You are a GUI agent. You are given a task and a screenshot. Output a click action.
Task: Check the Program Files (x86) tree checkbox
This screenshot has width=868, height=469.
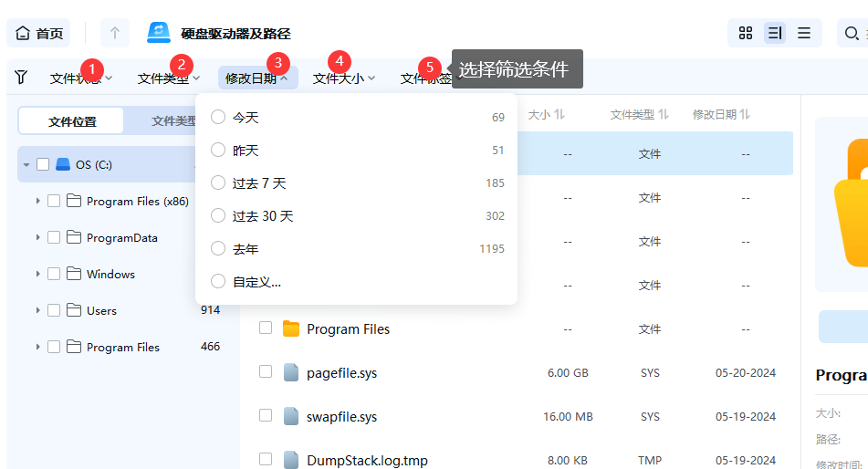[x=54, y=201]
